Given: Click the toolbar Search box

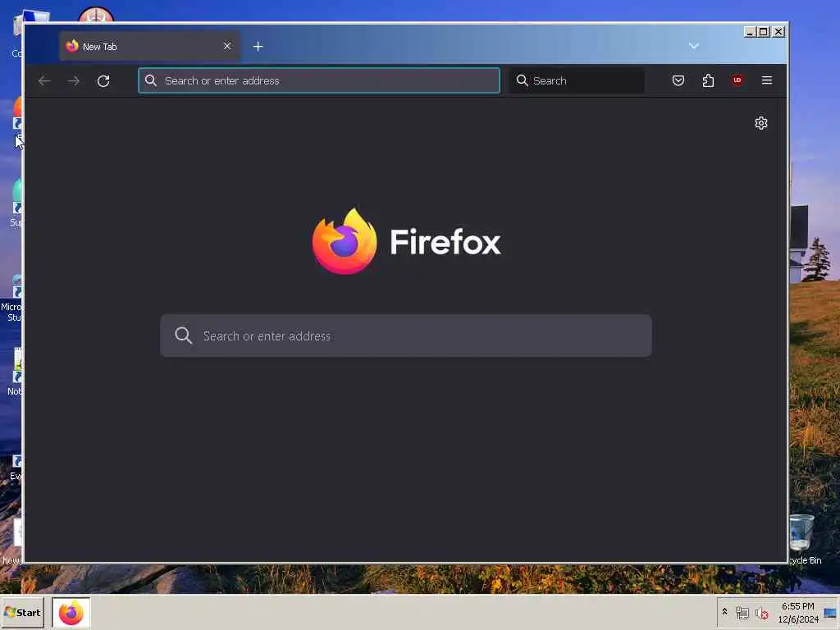Looking at the screenshot, I should click(577, 80).
